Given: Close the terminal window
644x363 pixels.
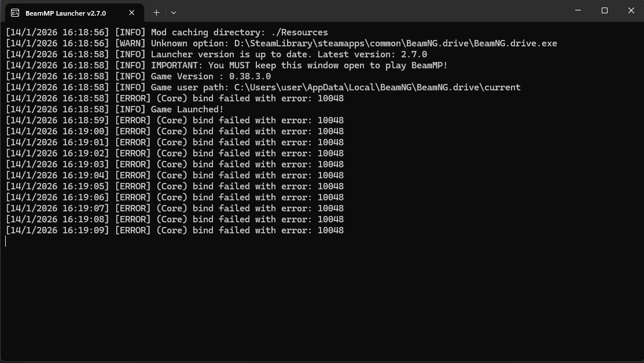Looking at the screenshot, I should (631, 10).
